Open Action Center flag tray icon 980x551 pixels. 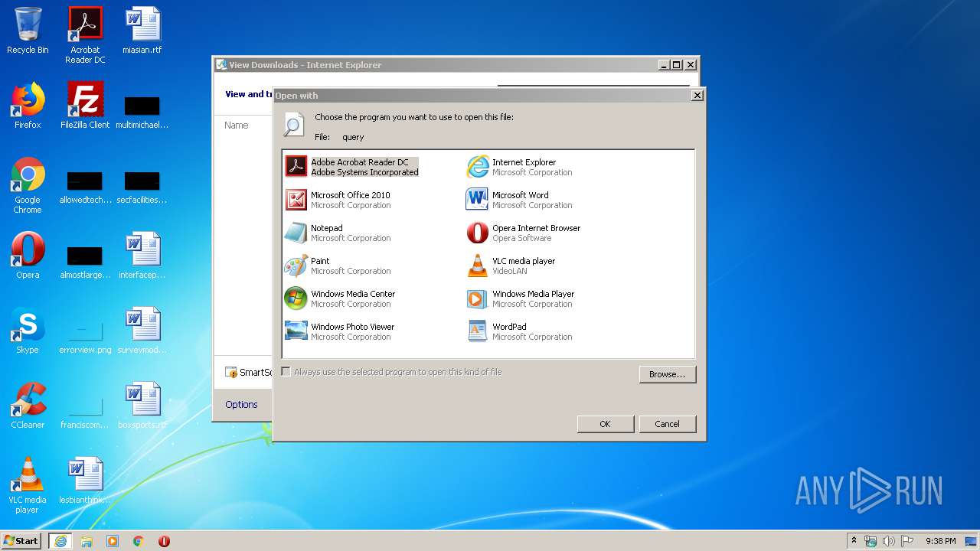[907, 541]
